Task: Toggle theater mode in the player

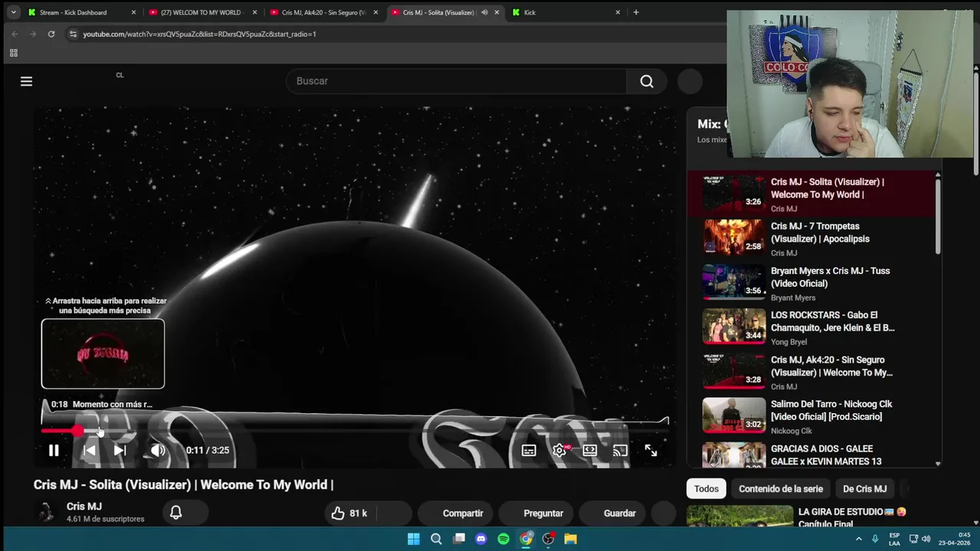Action: pyautogui.click(x=590, y=451)
